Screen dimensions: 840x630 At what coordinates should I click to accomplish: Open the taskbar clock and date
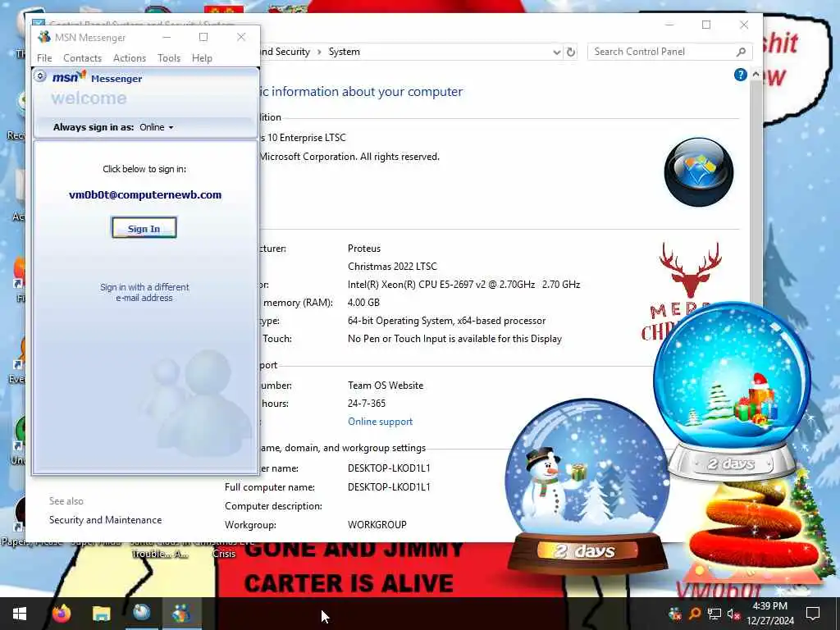tap(770, 614)
